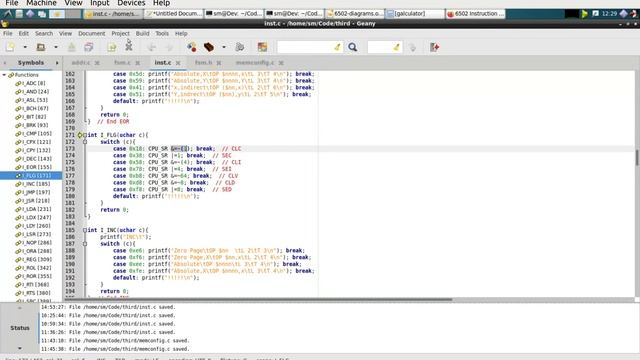
Task: Click the go-to-line number field
Action: tap(380, 47)
